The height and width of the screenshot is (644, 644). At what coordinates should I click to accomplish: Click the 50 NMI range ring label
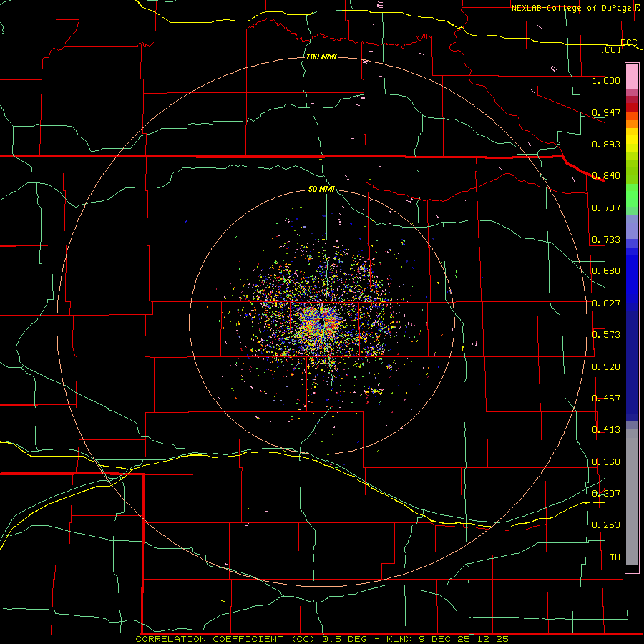pos(321,189)
